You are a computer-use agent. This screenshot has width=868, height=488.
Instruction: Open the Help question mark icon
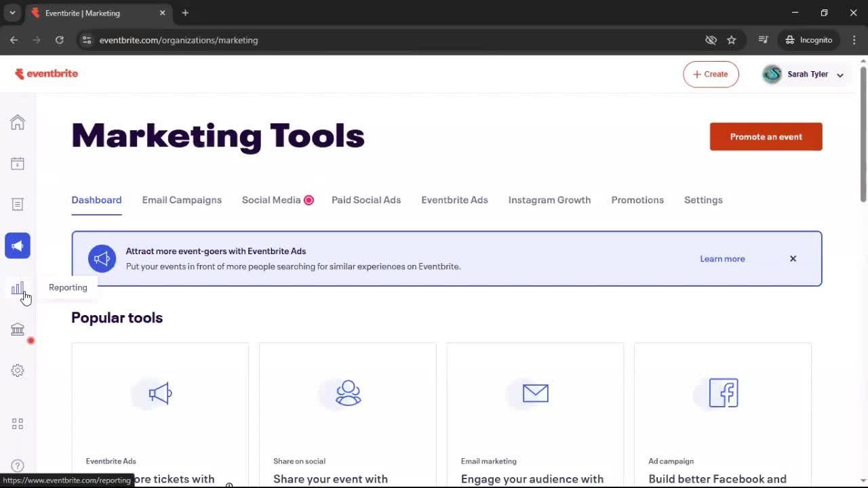(x=18, y=466)
